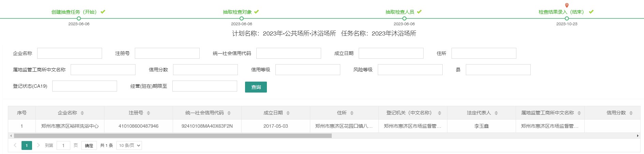Focus the 属地监管工商所中文名称 filter input
Viewport: 644px width, 154px height.
click(x=103, y=70)
